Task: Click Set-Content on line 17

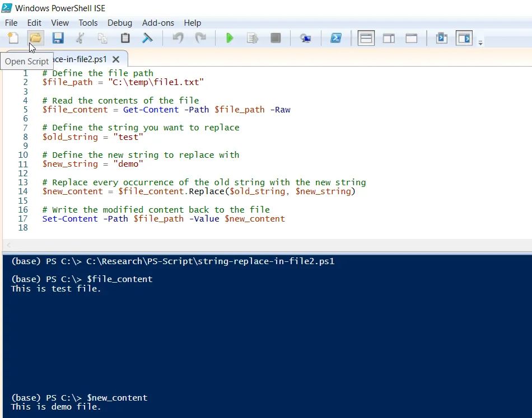Action: 70,219
